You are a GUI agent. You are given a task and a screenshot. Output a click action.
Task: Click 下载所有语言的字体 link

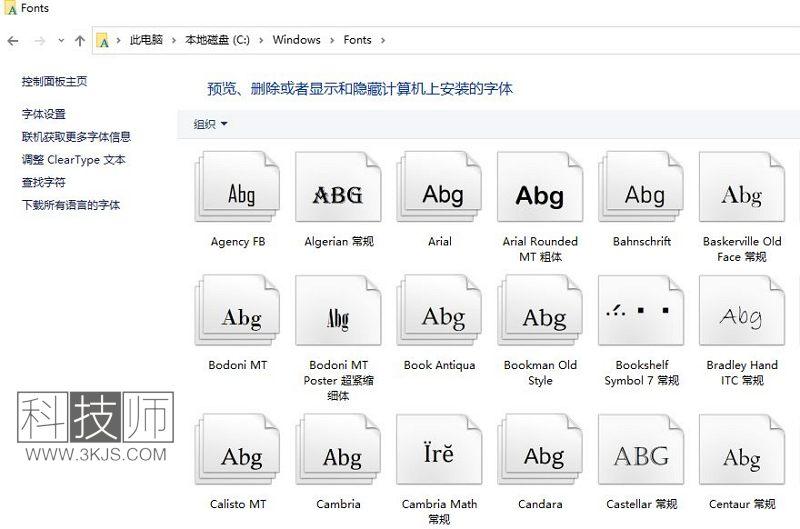click(x=71, y=205)
